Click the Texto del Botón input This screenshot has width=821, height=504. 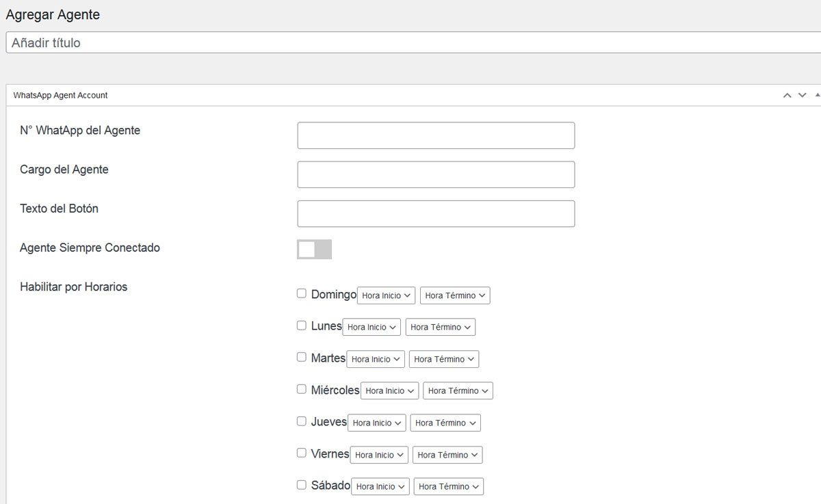coord(436,213)
